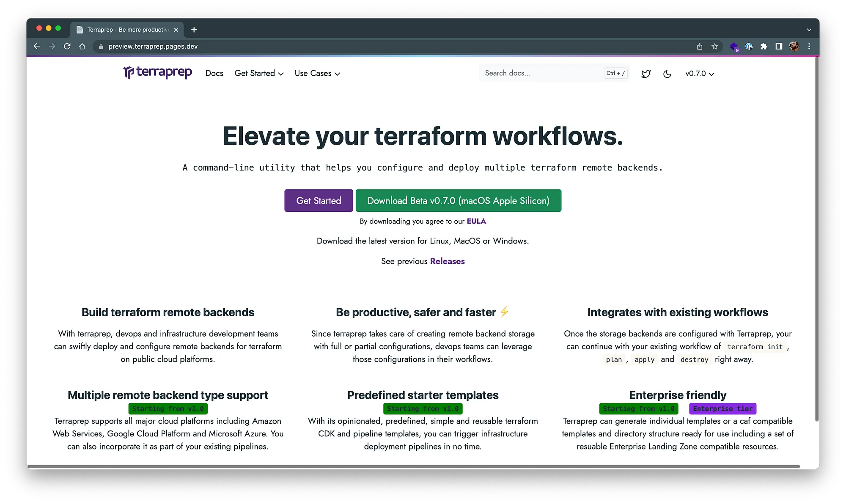Click the 'terraform init' code snippet
This screenshot has width=846, height=504.
tap(755, 347)
